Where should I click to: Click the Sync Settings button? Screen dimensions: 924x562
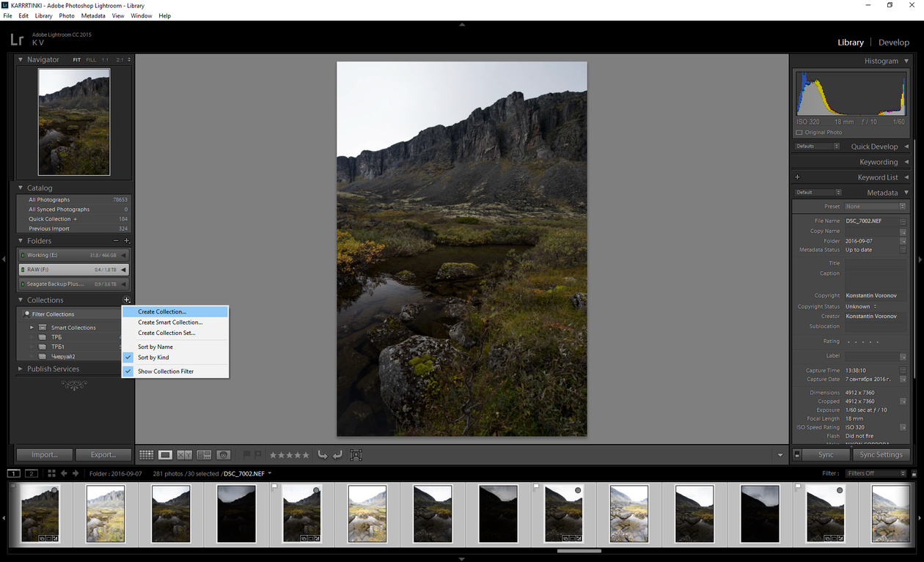881,455
